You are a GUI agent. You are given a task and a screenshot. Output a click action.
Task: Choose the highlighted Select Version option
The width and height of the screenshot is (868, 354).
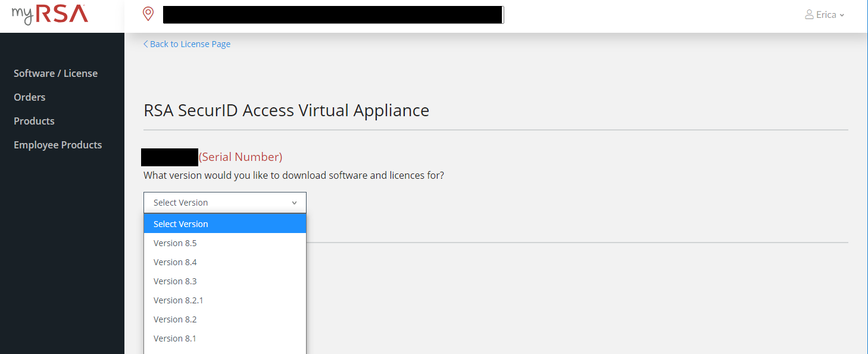tap(181, 224)
